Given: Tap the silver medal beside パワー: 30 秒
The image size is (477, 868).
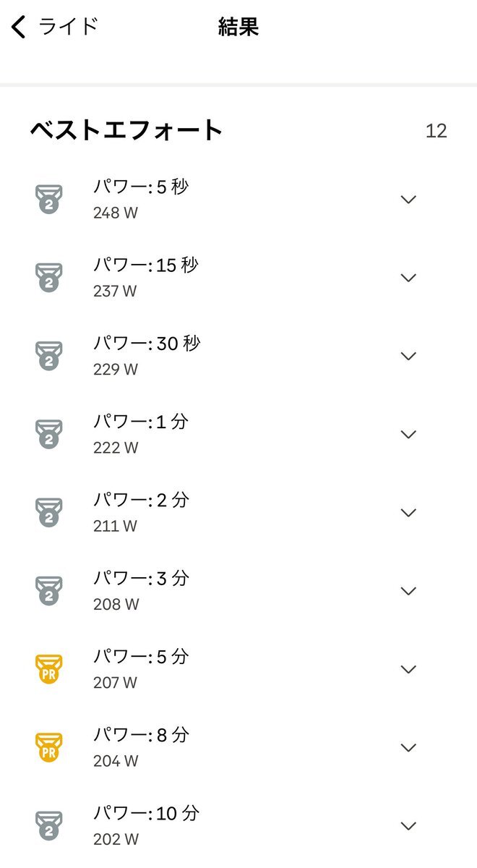Looking at the screenshot, I should coord(49,355).
